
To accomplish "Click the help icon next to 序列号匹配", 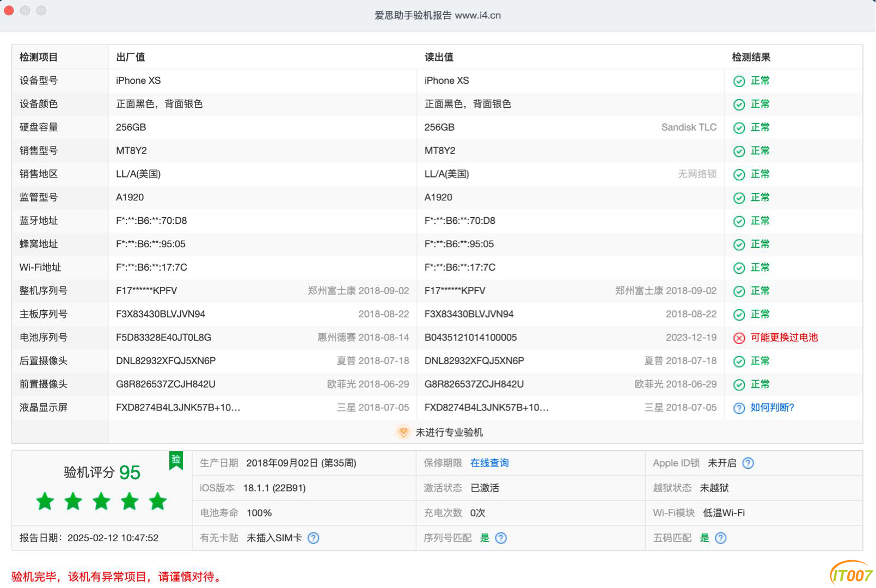I will [x=501, y=538].
